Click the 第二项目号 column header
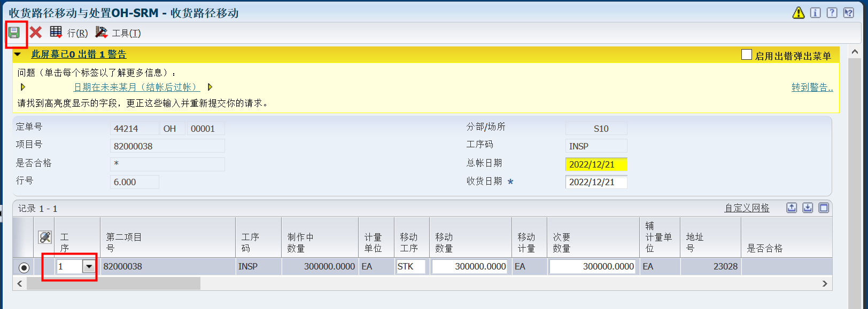 pos(168,237)
